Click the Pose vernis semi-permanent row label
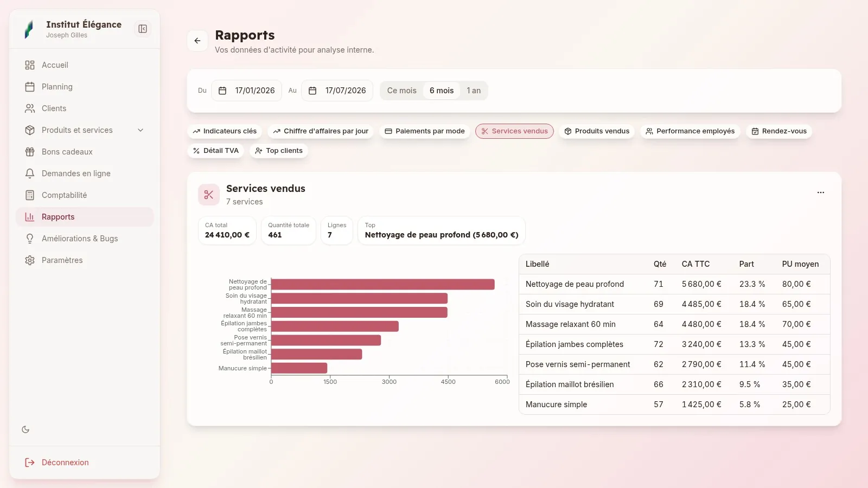868x488 pixels. click(578, 364)
